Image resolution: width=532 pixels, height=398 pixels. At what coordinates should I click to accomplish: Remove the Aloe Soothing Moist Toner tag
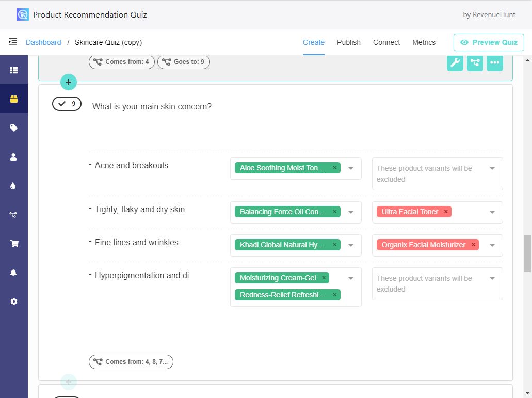point(334,168)
